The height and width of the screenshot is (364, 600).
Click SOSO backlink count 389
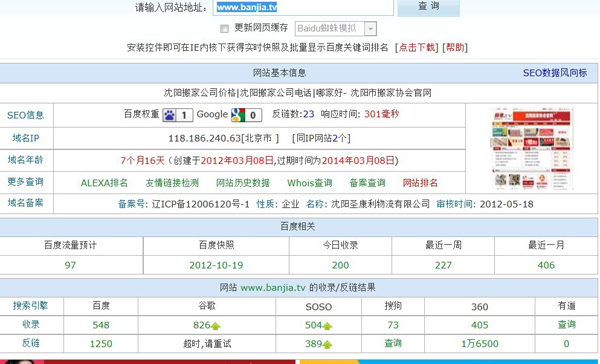coord(313,344)
